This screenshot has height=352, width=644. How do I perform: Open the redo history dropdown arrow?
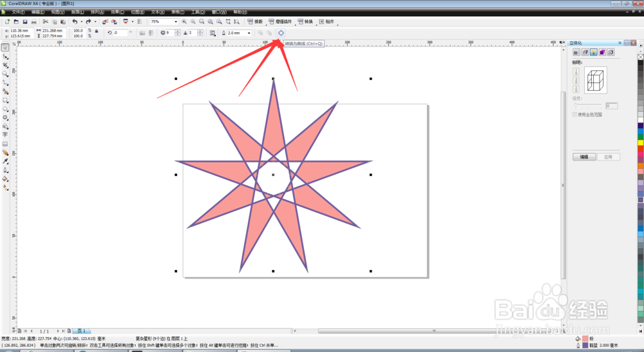click(x=95, y=21)
